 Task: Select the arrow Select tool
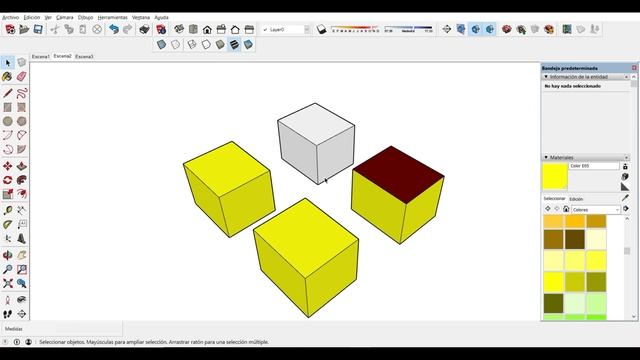[x=8, y=63]
